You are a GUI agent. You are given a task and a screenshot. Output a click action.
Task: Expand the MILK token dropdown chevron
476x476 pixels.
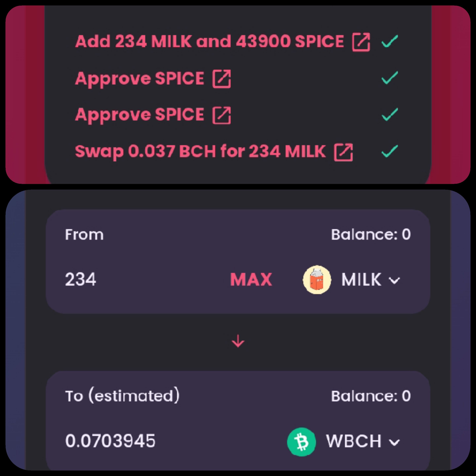(394, 280)
